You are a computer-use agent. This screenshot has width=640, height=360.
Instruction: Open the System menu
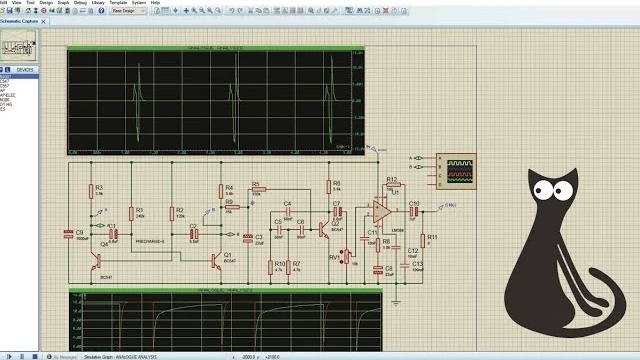pyautogui.click(x=139, y=2)
